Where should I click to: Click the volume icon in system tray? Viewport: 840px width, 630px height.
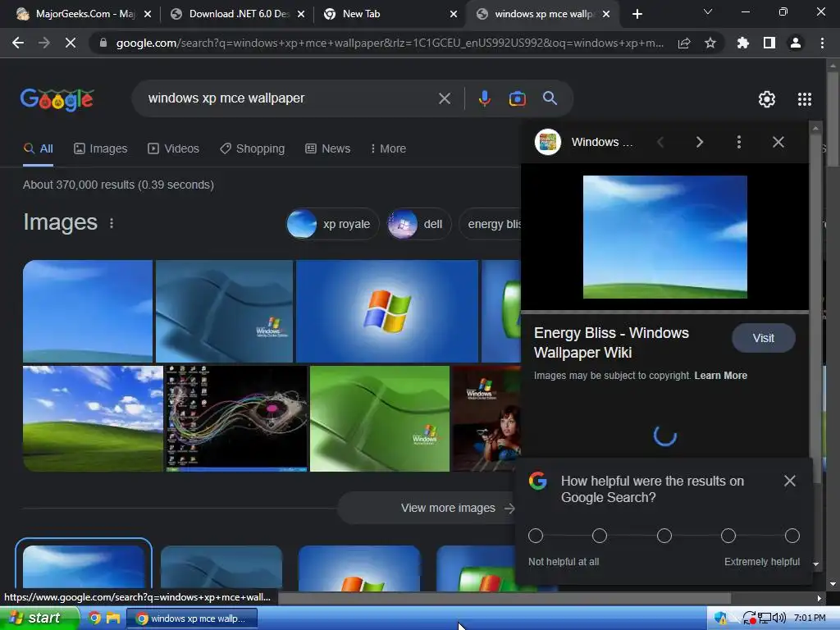click(x=779, y=618)
